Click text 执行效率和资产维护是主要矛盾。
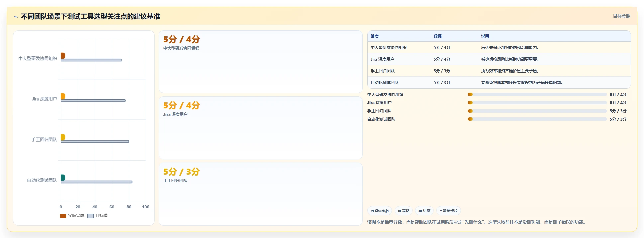 (x=511, y=71)
